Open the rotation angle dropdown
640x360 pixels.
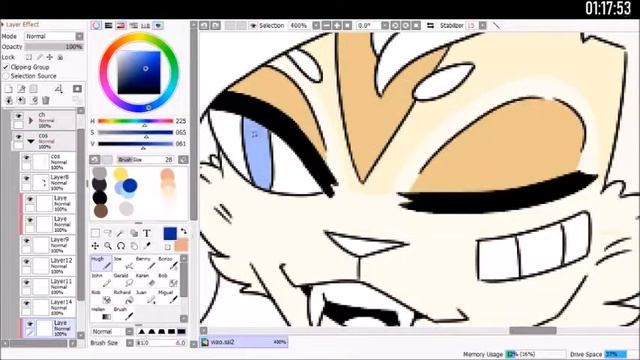point(384,25)
